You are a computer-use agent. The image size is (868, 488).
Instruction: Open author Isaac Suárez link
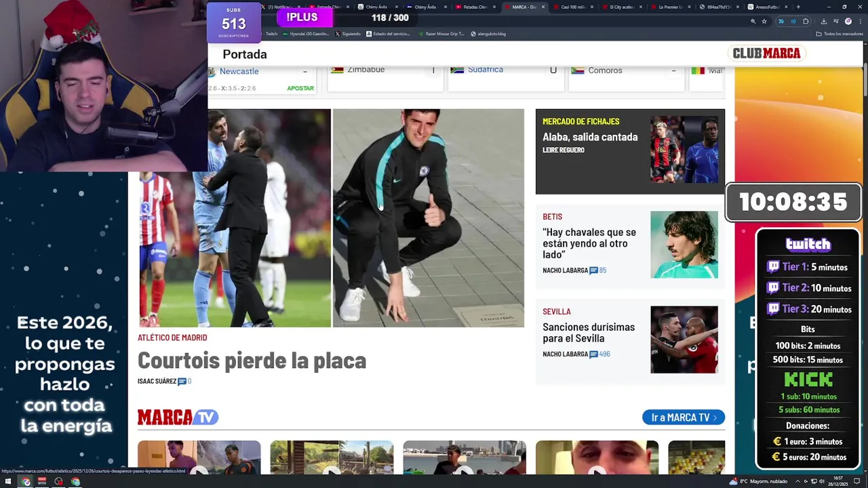pyautogui.click(x=157, y=382)
